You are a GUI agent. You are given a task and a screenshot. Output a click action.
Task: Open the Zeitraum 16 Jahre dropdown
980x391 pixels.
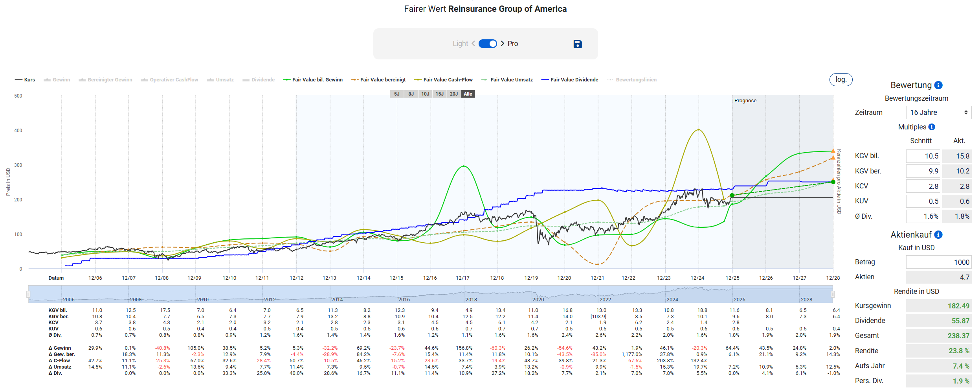click(x=938, y=113)
